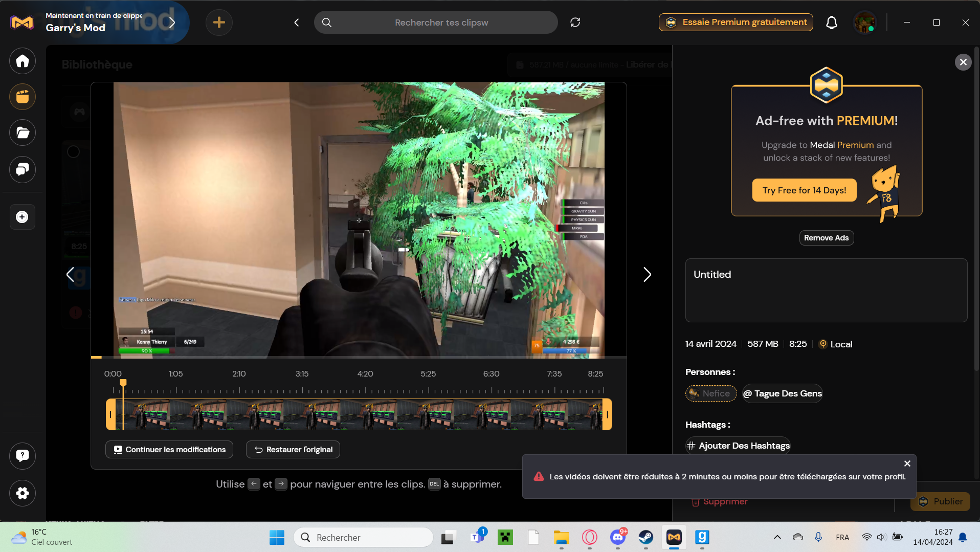Open Garry's Mod from the taskbar
The width and height of the screenshot is (980, 552).
coord(702,537)
